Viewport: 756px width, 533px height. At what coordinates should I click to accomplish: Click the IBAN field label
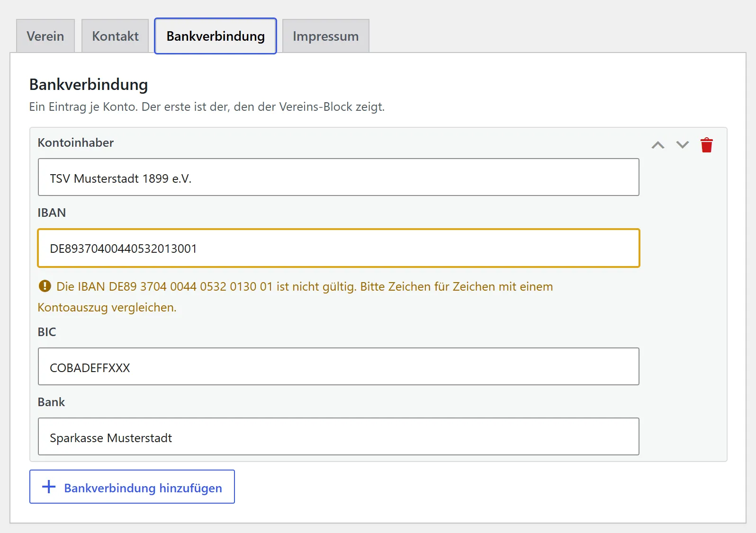[52, 213]
